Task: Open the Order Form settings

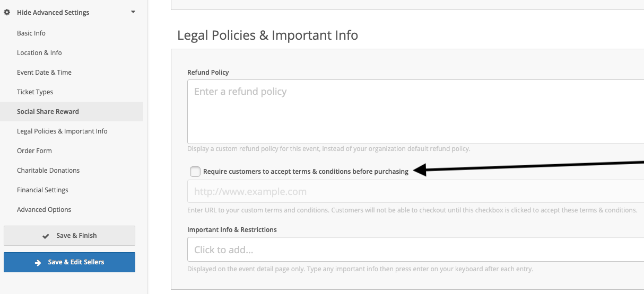Action: [x=34, y=150]
